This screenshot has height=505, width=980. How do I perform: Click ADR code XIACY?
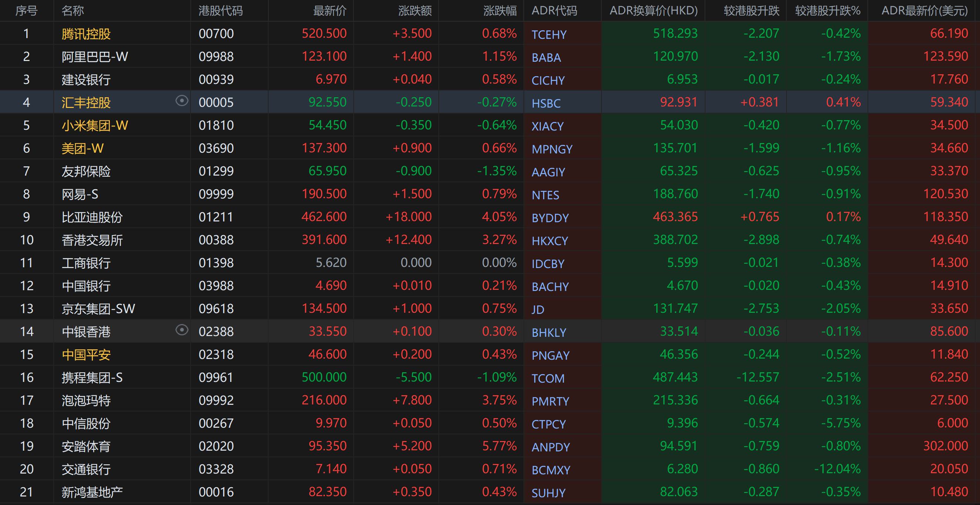click(x=548, y=126)
